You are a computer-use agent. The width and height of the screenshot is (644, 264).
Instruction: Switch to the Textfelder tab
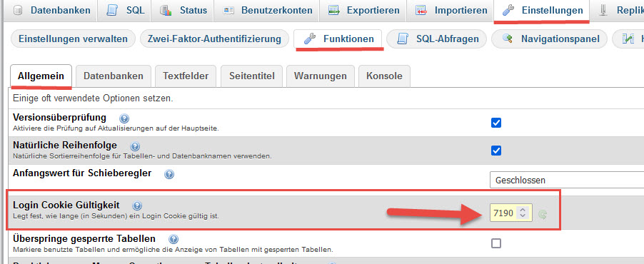coord(186,76)
